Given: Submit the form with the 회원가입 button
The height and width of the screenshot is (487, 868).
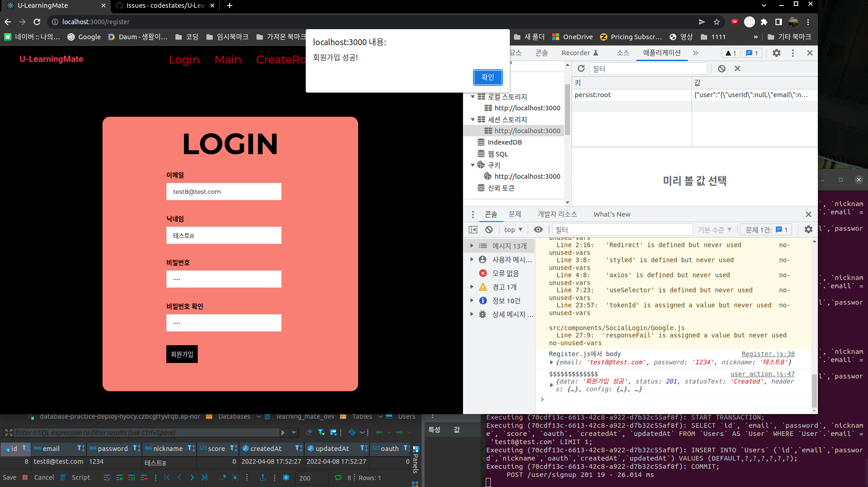Looking at the screenshot, I should 182,354.
